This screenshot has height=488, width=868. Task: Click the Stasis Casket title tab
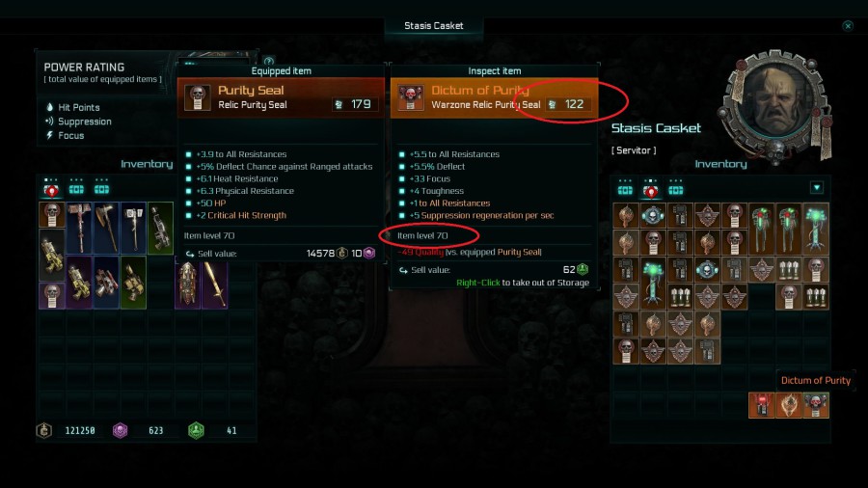tap(433, 25)
